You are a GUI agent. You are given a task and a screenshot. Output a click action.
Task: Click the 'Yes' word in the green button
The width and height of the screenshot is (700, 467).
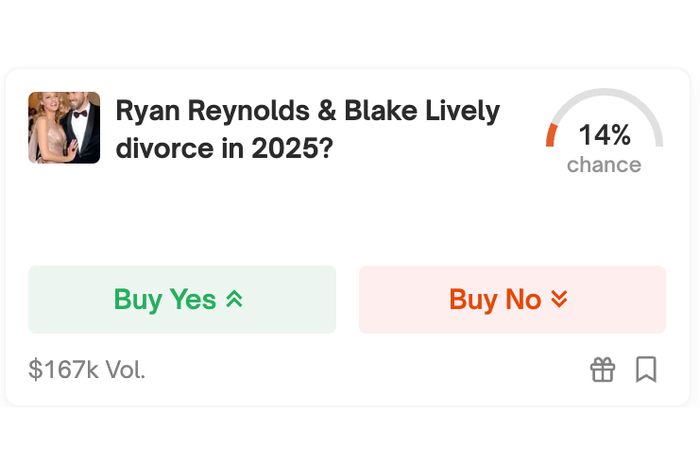click(193, 299)
